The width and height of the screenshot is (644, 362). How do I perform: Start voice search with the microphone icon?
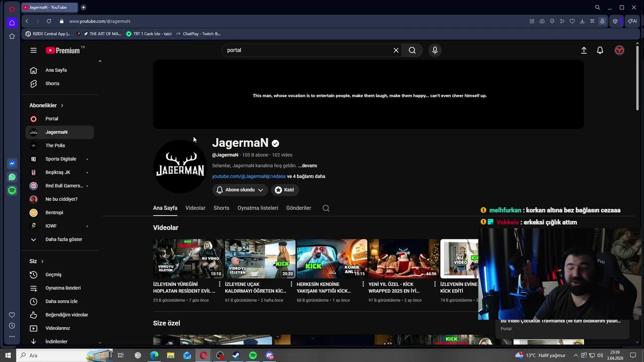coord(435,50)
